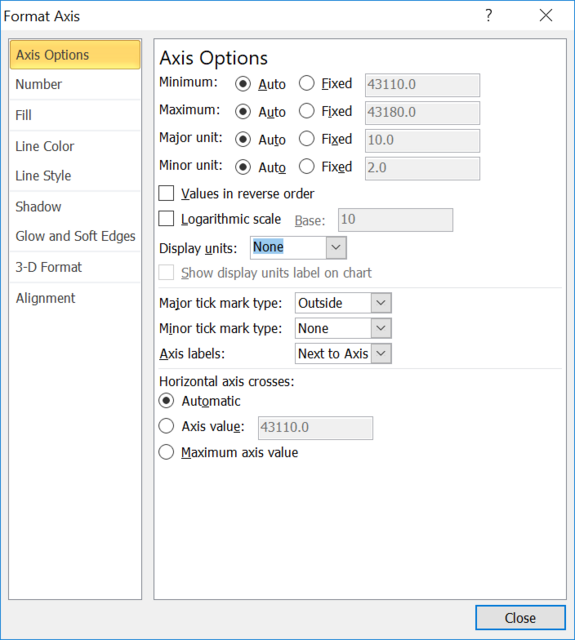Select Line Color in sidebar
Image resolution: width=575 pixels, height=640 pixels.
75,146
